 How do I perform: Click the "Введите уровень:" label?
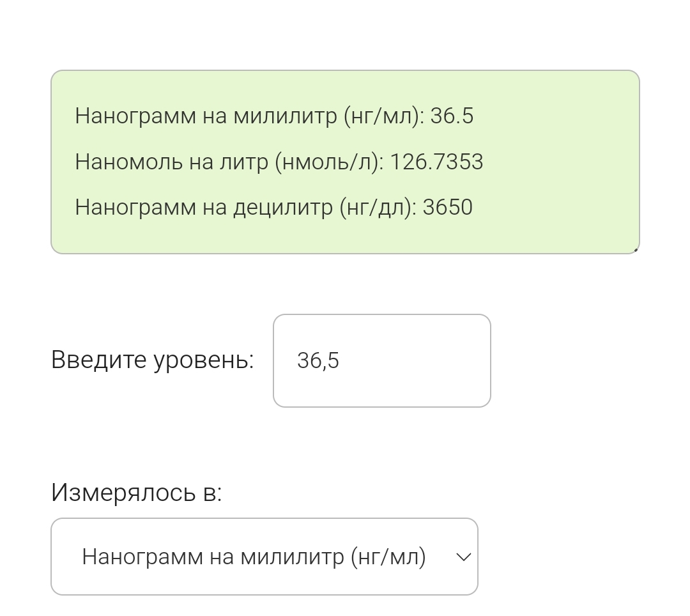(x=152, y=360)
